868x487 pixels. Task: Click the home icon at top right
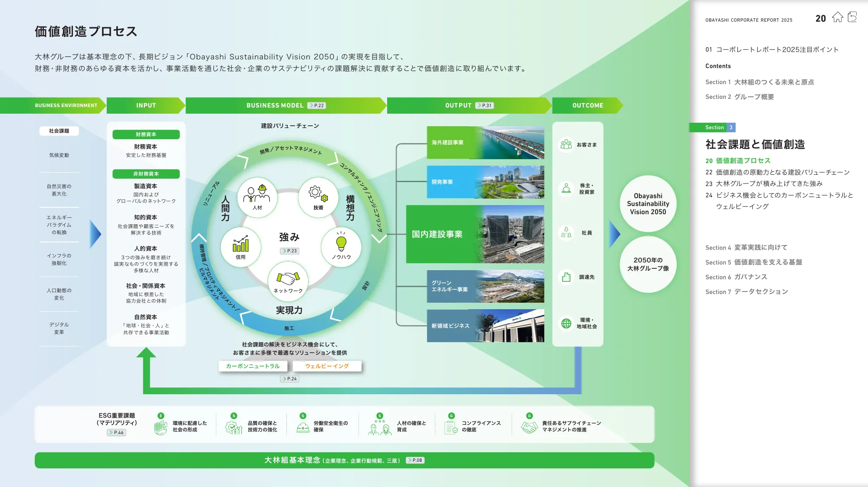pyautogui.click(x=837, y=17)
